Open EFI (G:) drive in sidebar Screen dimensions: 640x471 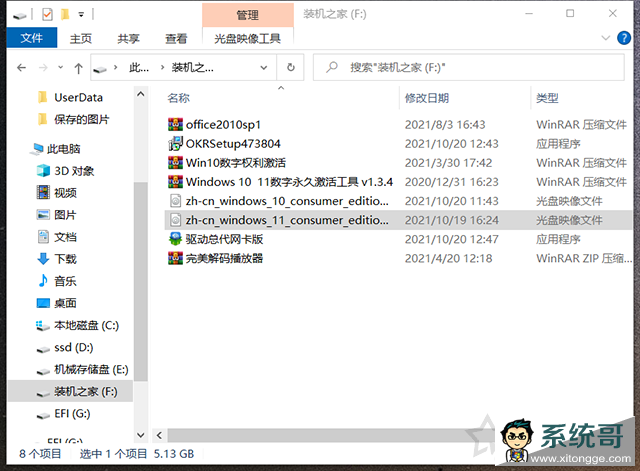[72, 413]
